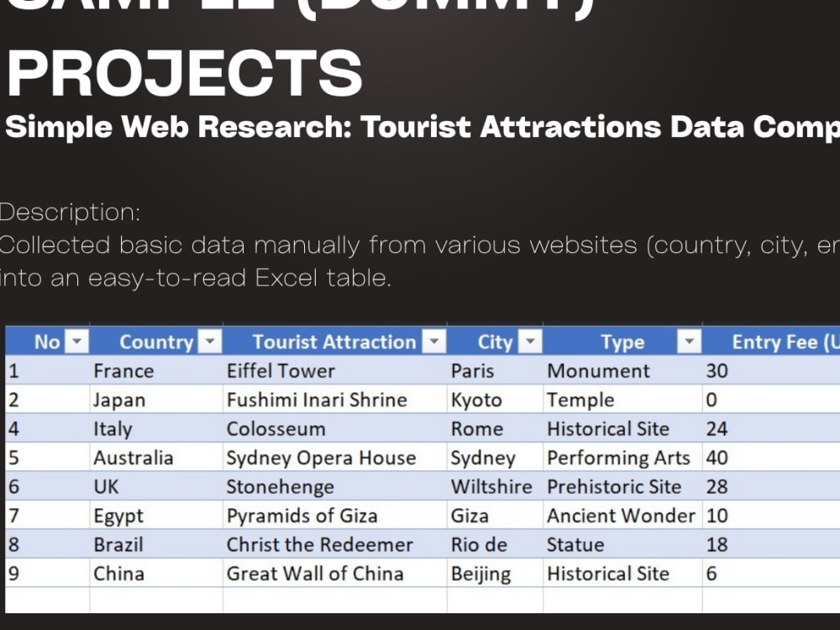This screenshot has height=630, width=840.
Task: Click the entry fee 10 cell
Action: pos(771,516)
